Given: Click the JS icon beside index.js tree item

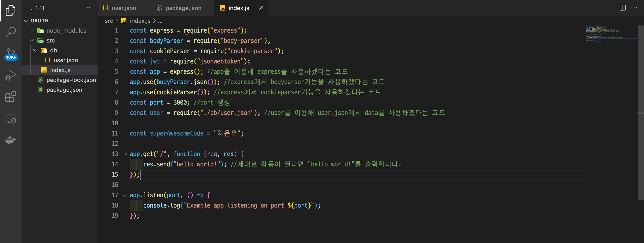Looking at the screenshot, I should pyautogui.click(x=44, y=70).
